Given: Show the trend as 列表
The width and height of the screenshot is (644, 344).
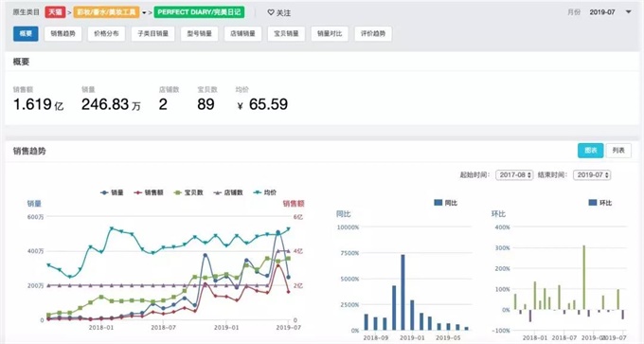Looking at the screenshot, I should 618,151.
